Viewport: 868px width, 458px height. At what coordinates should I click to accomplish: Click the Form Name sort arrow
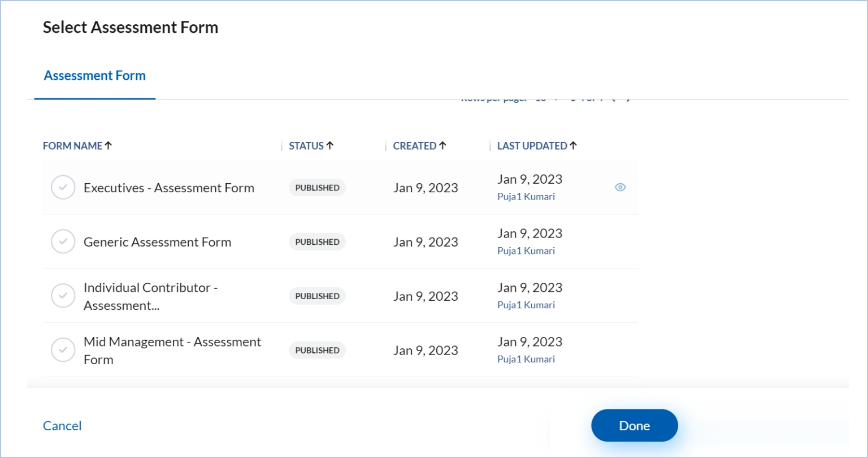pyautogui.click(x=108, y=146)
